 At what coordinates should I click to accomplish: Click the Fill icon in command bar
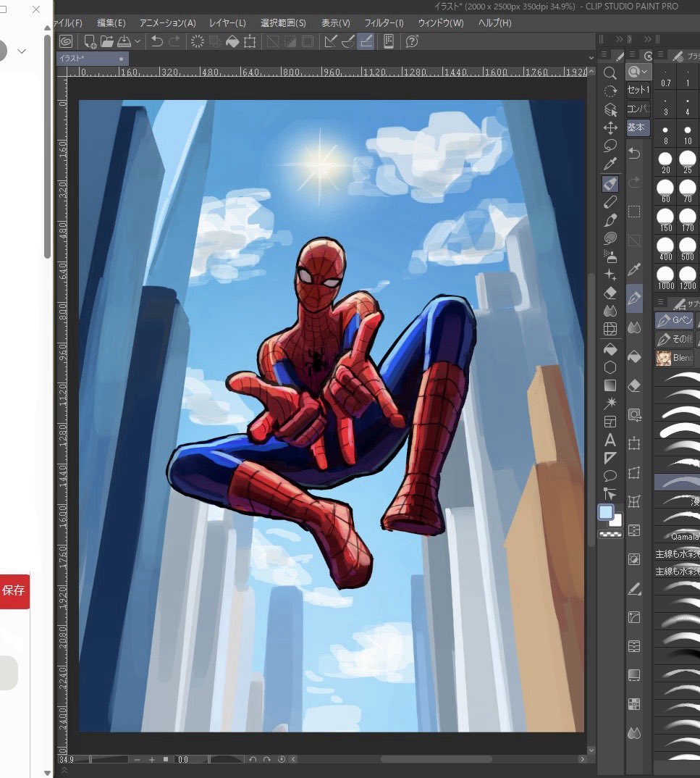point(232,42)
